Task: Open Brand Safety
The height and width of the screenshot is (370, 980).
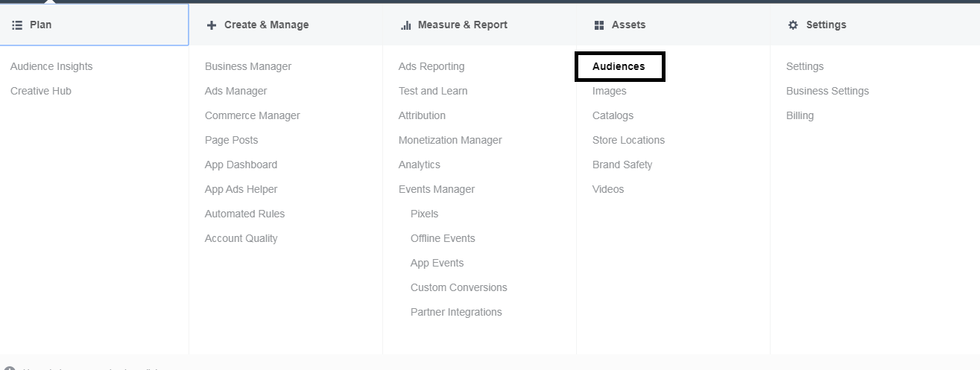Action: (x=622, y=165)
